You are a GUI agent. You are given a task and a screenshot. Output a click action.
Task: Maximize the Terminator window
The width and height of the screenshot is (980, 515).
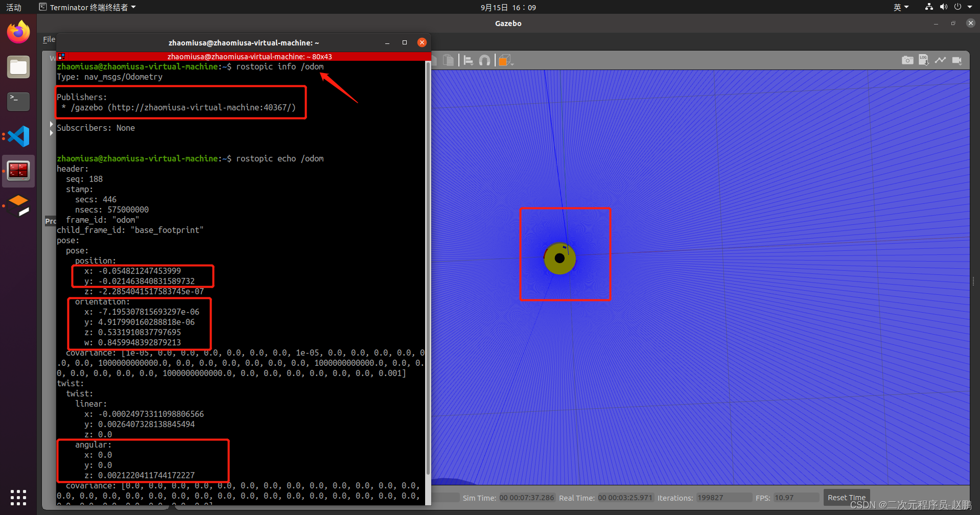(x=405, y=42)
